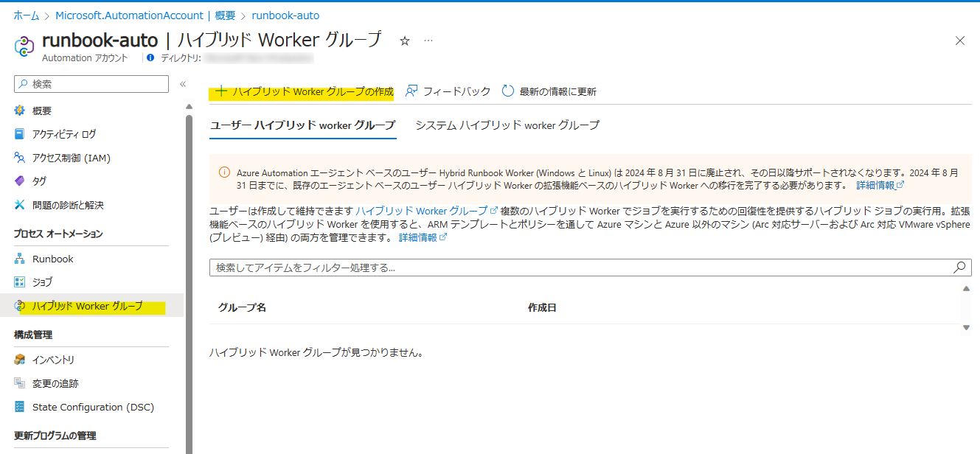Image resolution: width=980 pixels, height=454 pixels.
Task: Click the フィードバック button
Action: click(x=448, y=91)
